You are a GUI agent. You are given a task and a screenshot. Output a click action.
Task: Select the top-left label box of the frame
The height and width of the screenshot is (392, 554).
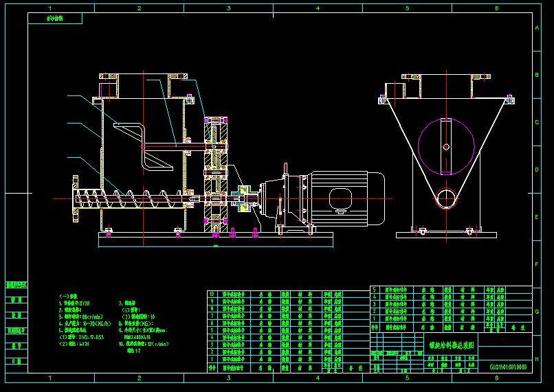click(x=55, y=19)
